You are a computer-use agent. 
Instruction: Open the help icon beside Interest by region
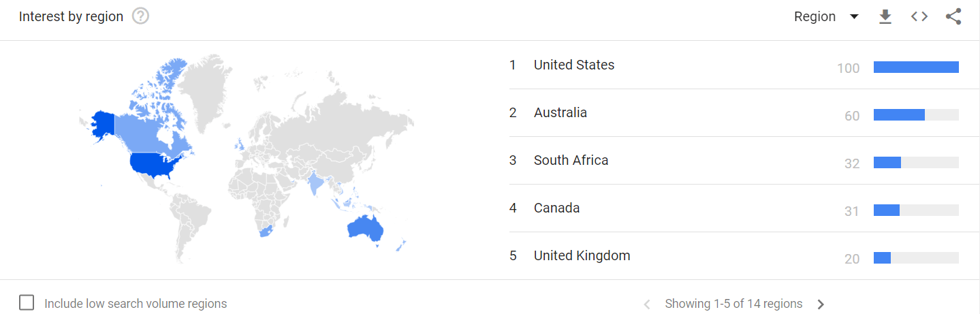[x=140, y=16]
